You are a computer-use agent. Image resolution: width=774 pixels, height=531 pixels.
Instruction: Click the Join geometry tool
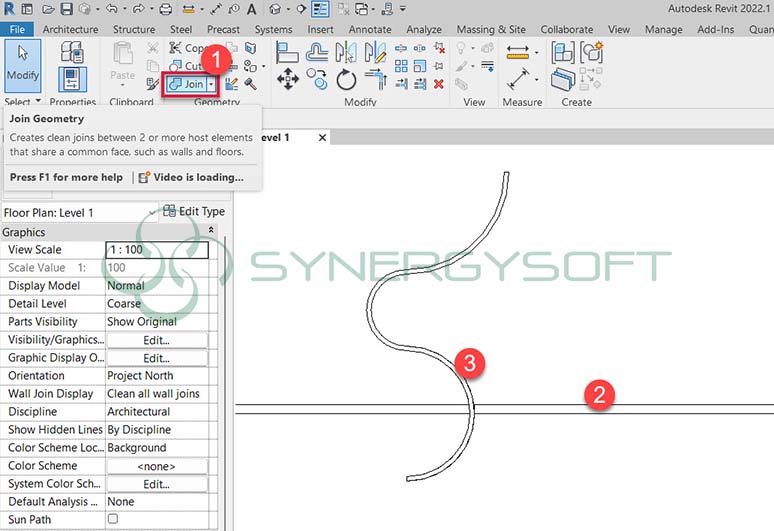tap(186, 85)
